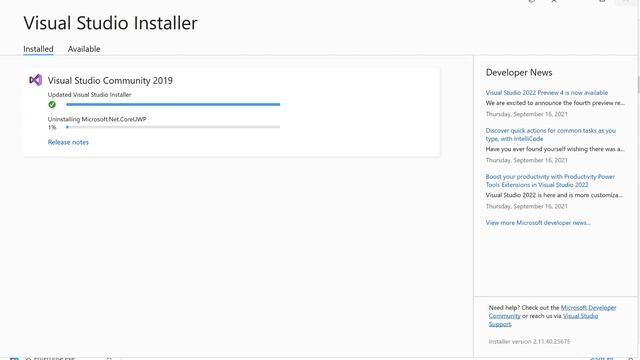The width and height of the screenshot is (640, 360).
Task: Select the Visual Studio Community 2019 title text
Action: pos(110,80)
